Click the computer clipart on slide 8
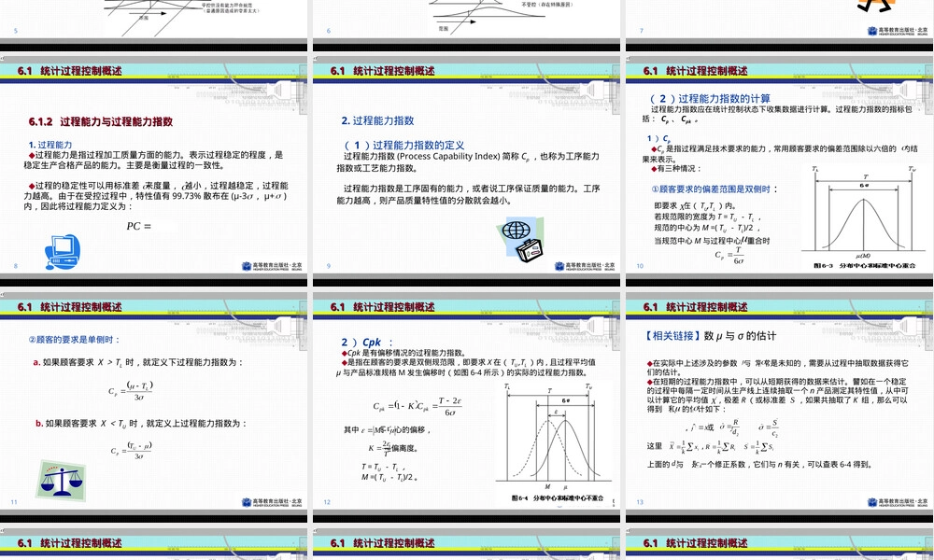 tap(63, 252)
